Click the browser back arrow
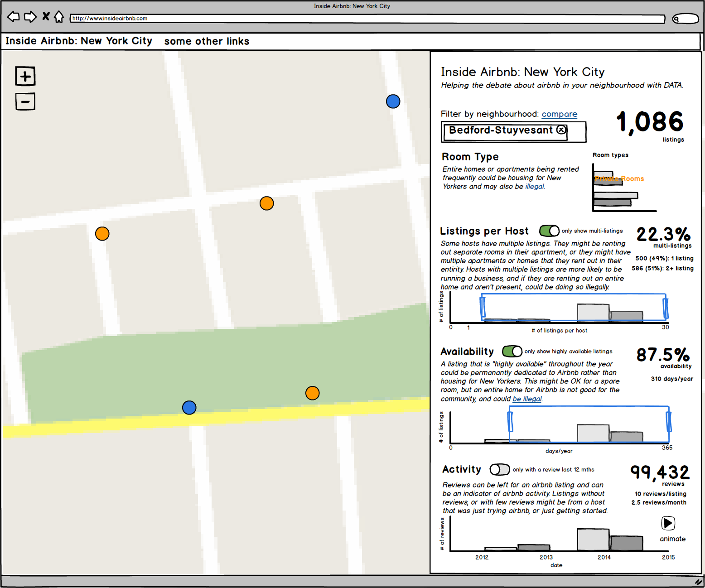Image resolution: width=705 pixels, height=588 pixels. pyautogui.click(x=14, y=17)
